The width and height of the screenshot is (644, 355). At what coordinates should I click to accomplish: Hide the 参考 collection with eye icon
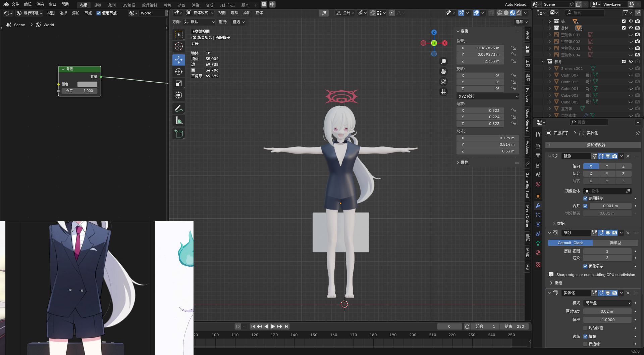pyautogui.click(x=631, y=61)
